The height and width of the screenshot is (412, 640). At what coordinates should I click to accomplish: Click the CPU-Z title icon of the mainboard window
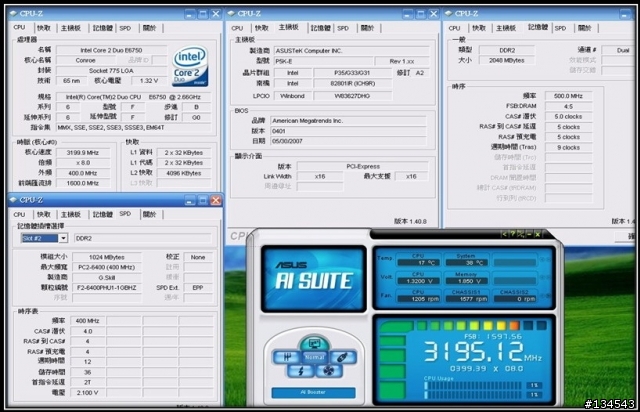click(231, 13)
